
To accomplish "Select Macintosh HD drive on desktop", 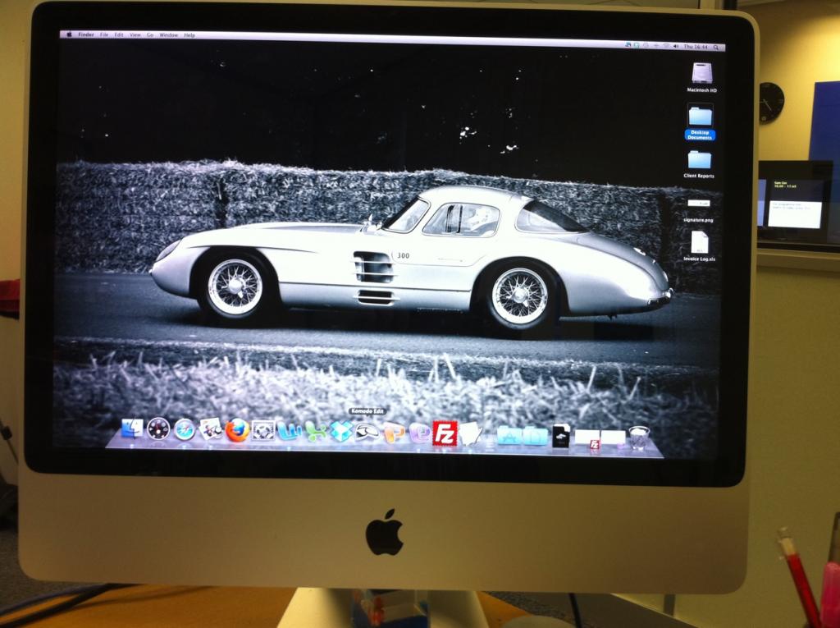I will click(702, 78).
